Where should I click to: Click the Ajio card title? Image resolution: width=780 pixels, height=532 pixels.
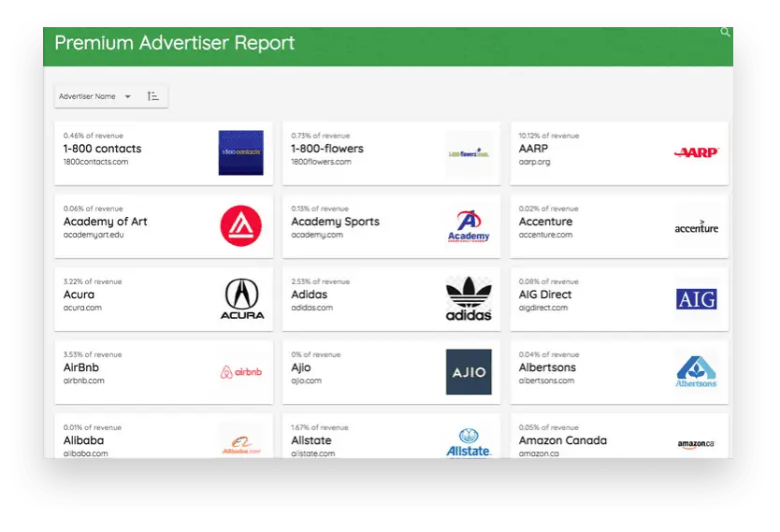[301, 368]
